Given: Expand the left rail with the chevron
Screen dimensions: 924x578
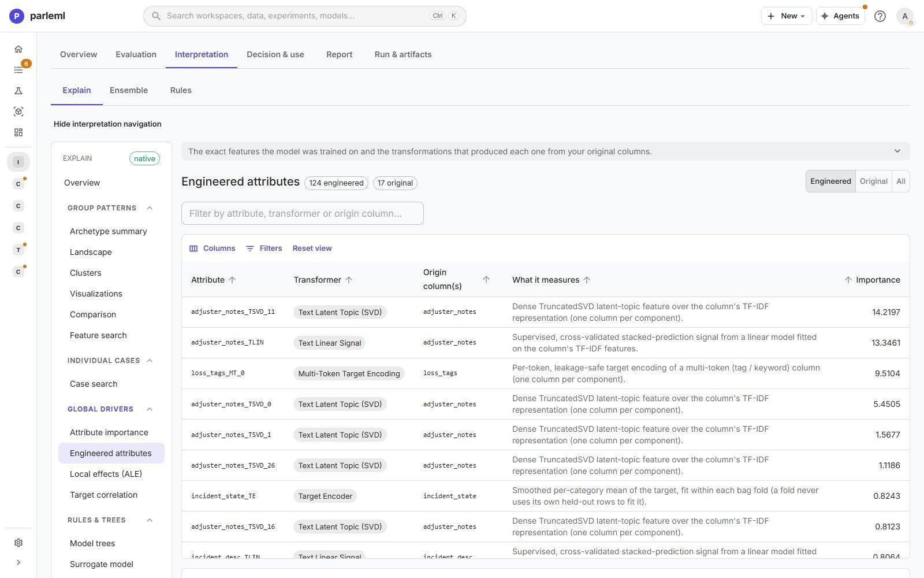Looking at the screenshot, I should (18, 562).
